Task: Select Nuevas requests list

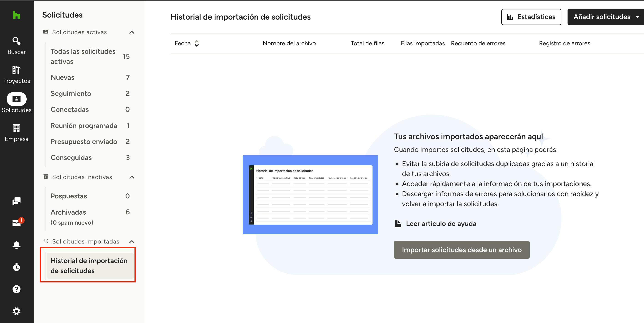Action: point(63,77)
